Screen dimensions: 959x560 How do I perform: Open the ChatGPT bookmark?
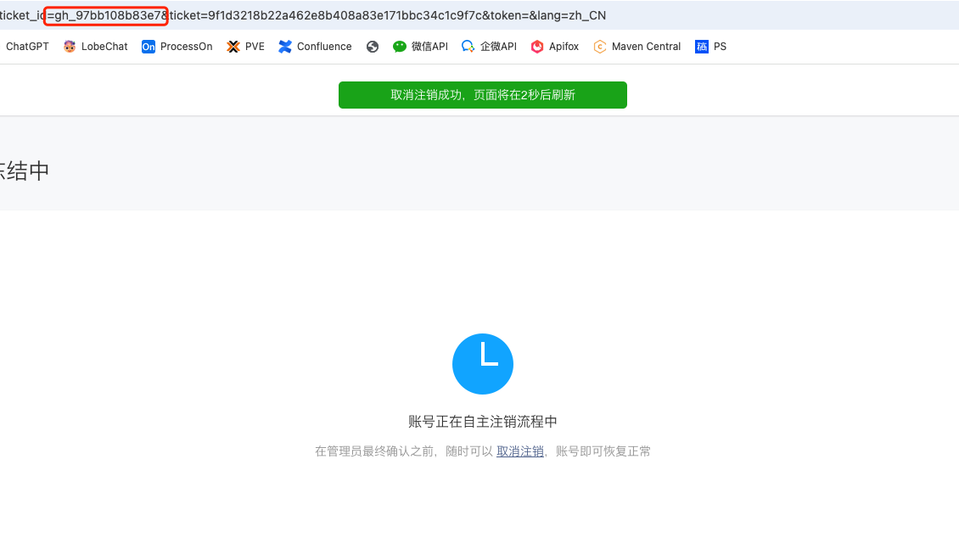point(27,47)
